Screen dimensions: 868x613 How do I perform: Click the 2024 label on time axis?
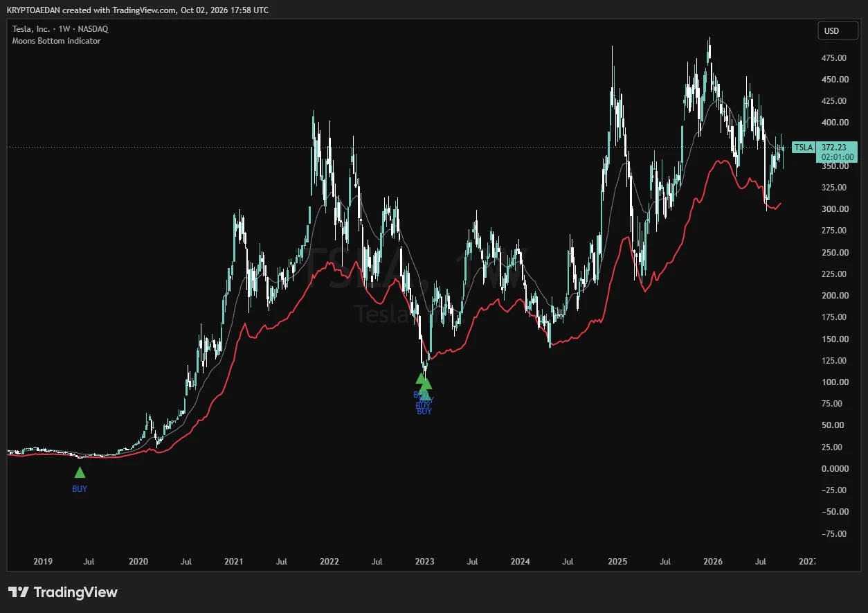click(520, 562)
